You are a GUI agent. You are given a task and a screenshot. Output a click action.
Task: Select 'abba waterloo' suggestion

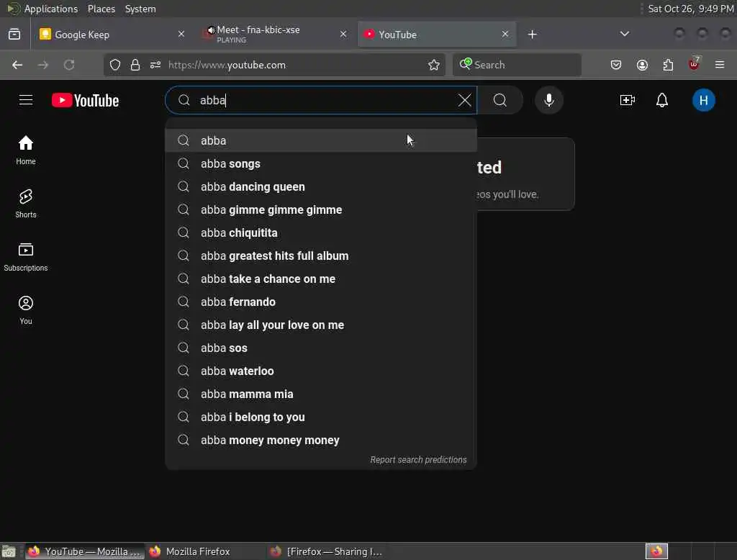click(321, 371)
